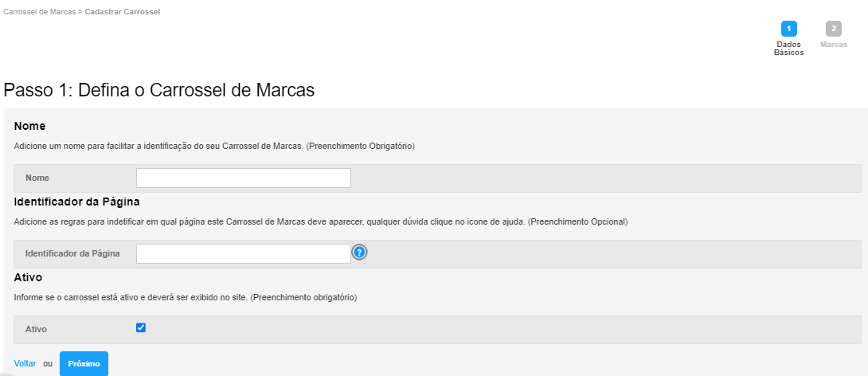Screen dimensions: 868x376
Task: Continue with the Próximo button
Action: point(84,364)
